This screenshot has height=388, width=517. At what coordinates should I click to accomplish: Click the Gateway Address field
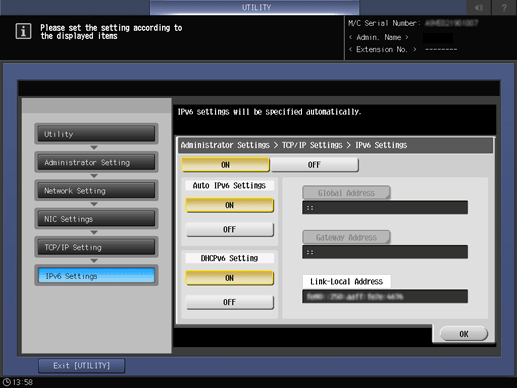click(385, 252)
